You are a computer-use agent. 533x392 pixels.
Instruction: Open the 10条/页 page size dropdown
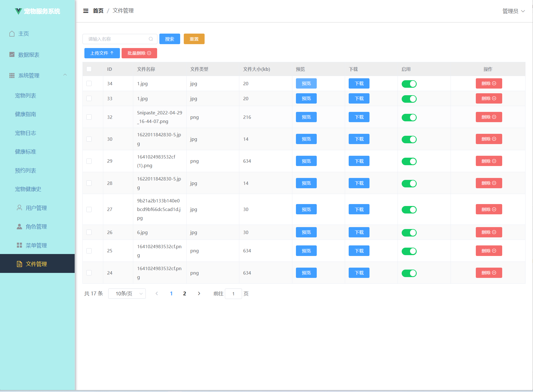127,294
